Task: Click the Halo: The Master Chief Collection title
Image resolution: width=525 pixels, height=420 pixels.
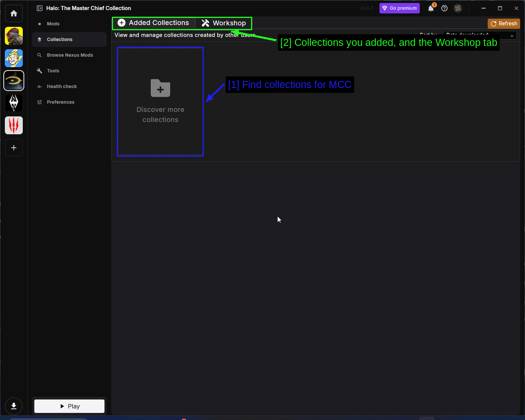Action: (88, 8)
